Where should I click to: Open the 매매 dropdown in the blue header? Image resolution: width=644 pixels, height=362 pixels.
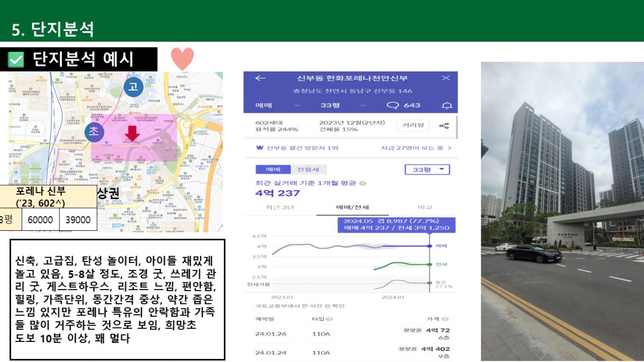point(278,105)
